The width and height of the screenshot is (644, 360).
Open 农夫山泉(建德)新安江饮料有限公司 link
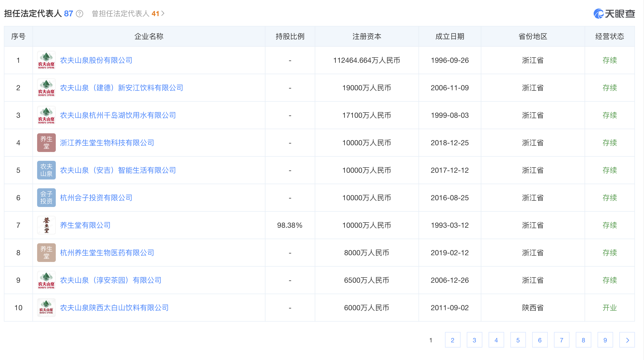[121, 88]
